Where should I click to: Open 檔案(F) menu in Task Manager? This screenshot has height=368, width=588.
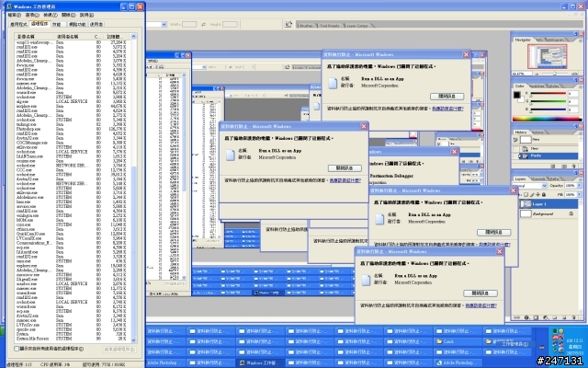pyautogui.click(x=15, y=15)
